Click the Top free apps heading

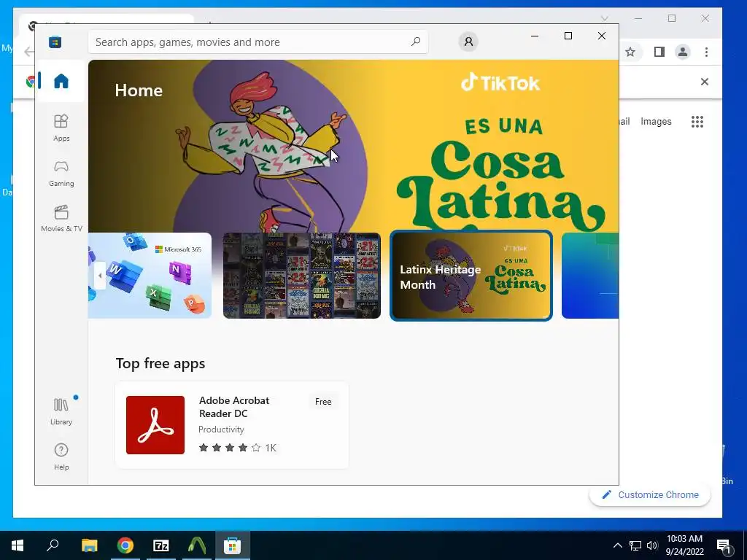point(160,363)
